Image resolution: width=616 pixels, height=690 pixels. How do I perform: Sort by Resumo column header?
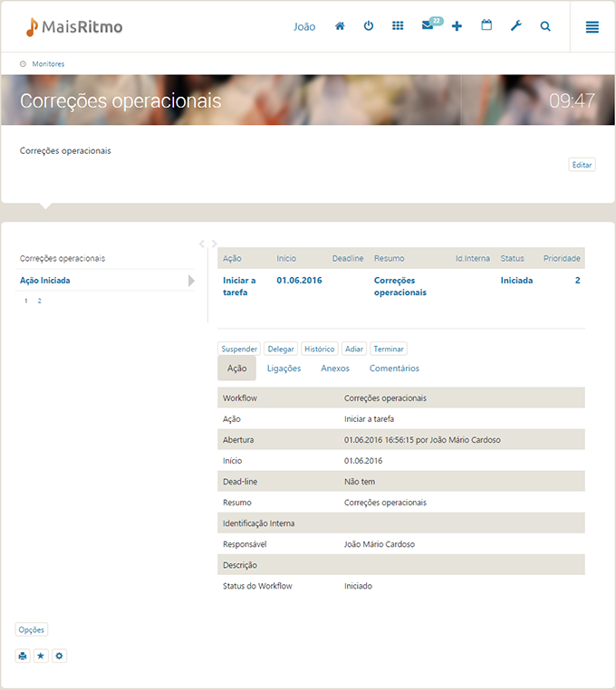390,258
